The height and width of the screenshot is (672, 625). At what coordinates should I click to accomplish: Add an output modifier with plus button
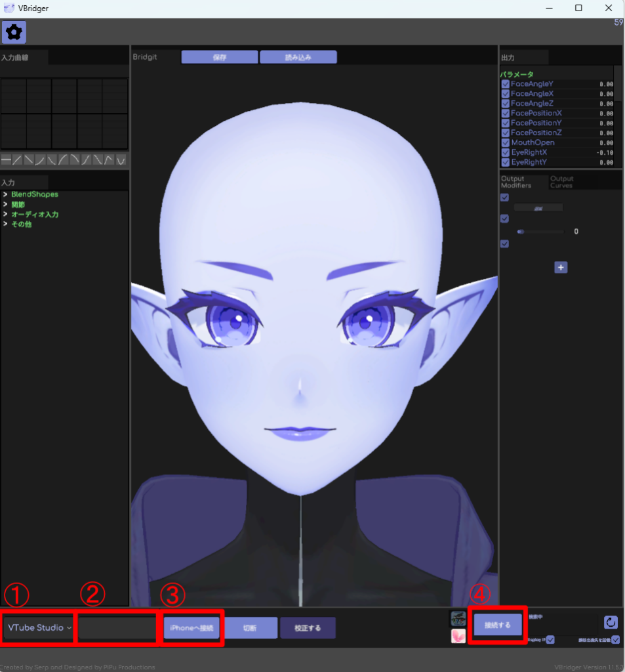(561, 267)
